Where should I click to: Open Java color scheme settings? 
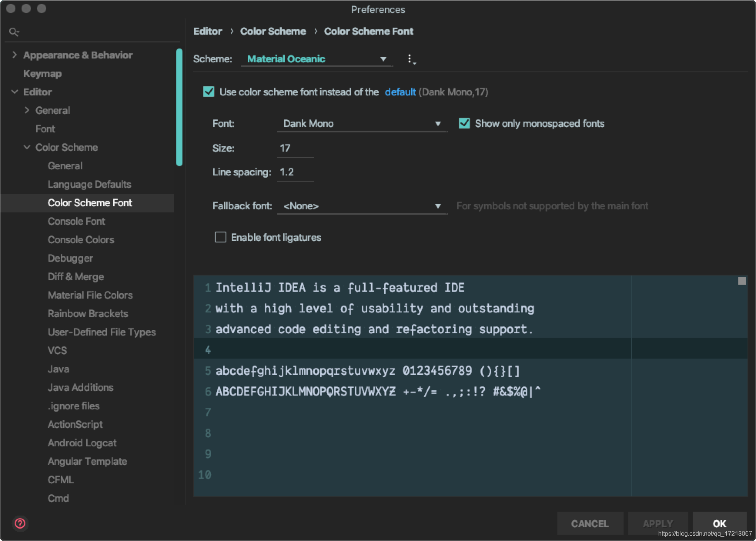click(x=59, y=369)
